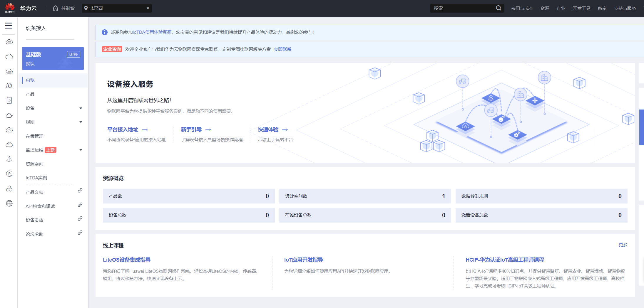Expand the 监控运维 submenu arrow

(x=81, y=150)
